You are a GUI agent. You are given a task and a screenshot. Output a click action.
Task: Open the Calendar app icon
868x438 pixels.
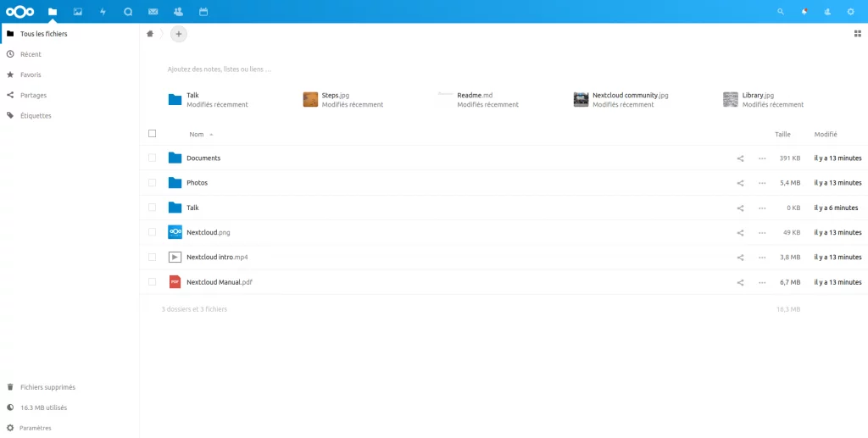click(203, 12)
